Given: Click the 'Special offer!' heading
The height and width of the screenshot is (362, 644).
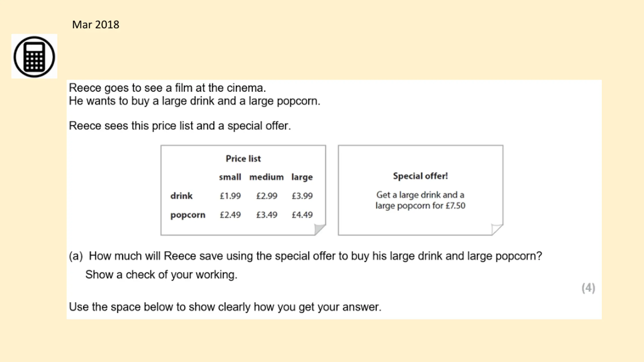Looking at the screenshot, I should click(421, 176).
